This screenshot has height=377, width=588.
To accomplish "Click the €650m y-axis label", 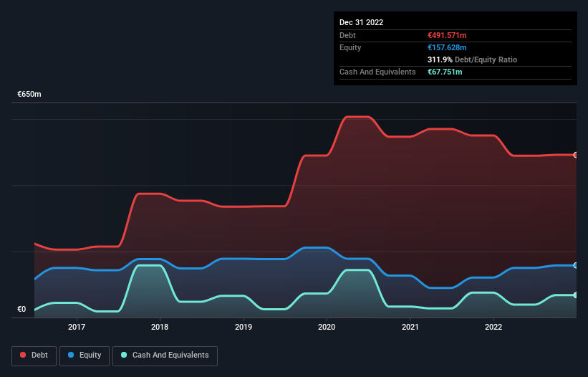I will pos(29,94).
